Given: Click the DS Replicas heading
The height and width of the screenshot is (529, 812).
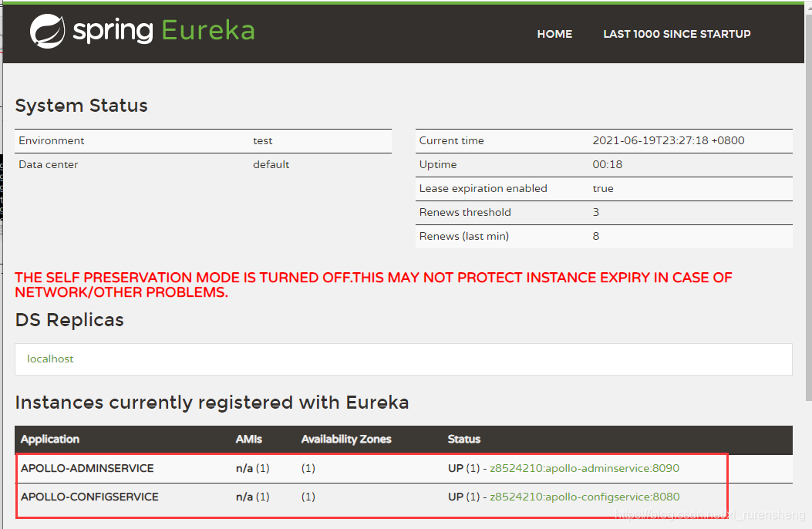Looking at the screenshot, I should pos(69,320).
